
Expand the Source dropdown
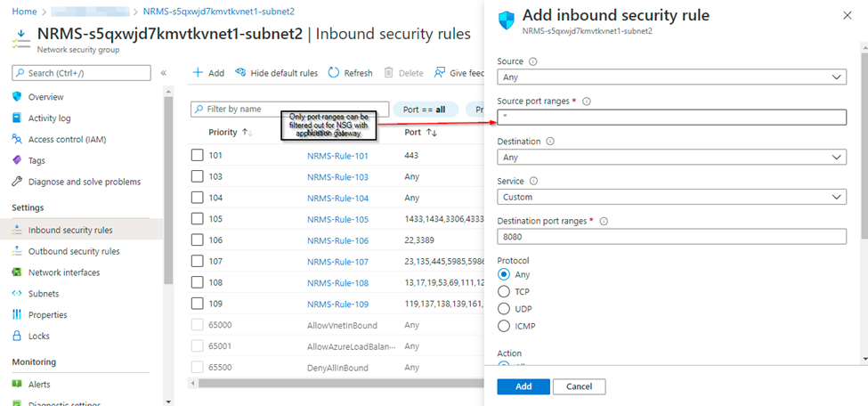point(671,77)
